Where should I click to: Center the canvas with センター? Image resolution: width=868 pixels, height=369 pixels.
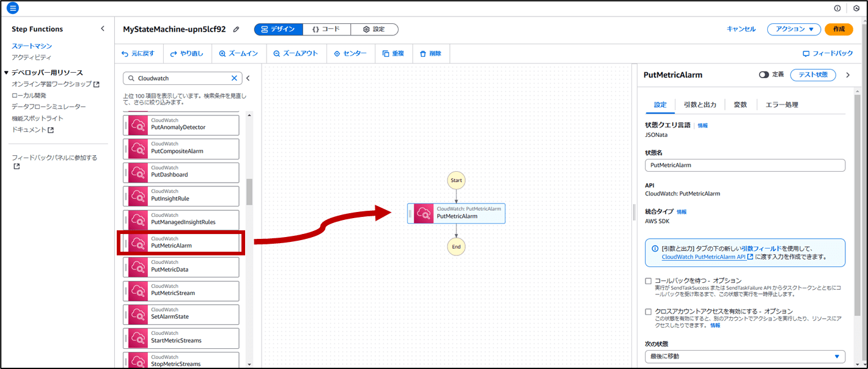pos(350,54)
